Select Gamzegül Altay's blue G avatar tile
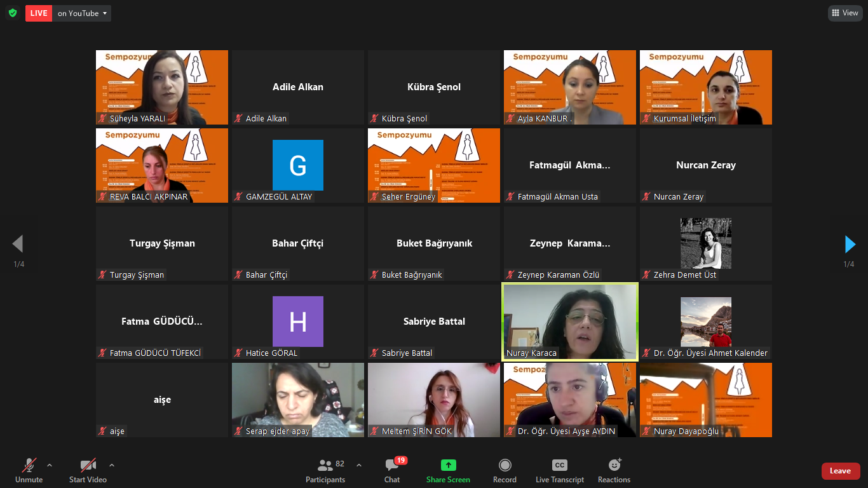This screenshot has height=488, width=868. (x=297, y=165)
